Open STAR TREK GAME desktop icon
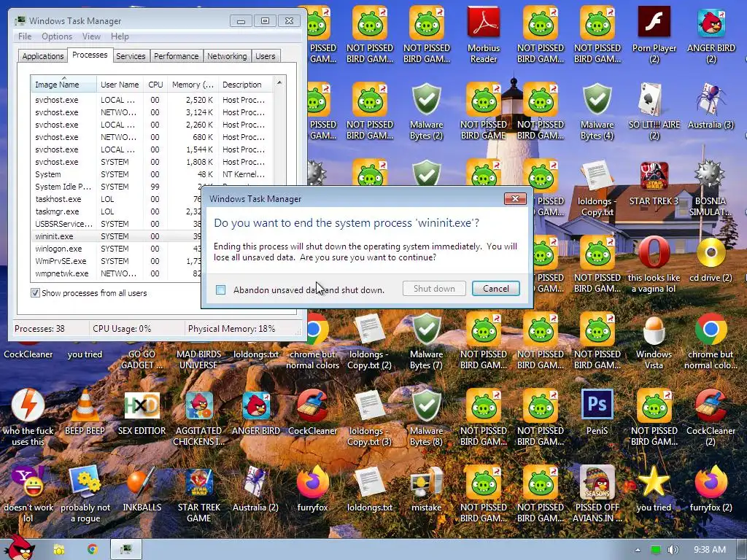This screenshot has width=747, height=560. point(198,494)
